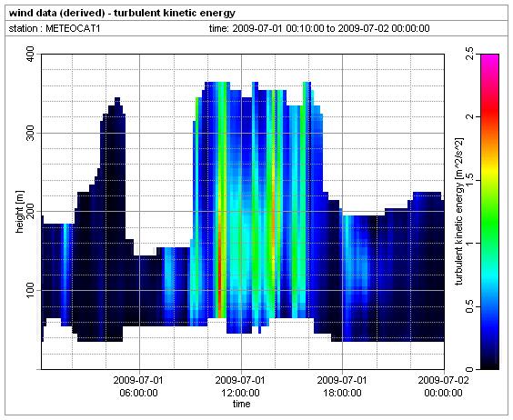Click the '0' colorbar tick label
This screenshot has height=420, width=513.
(470, 369)
